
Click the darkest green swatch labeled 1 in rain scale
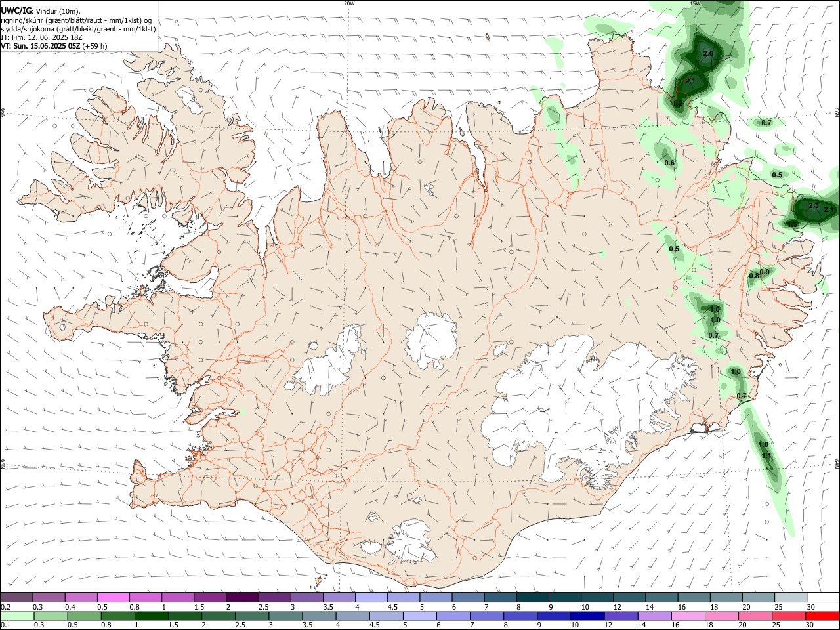(x=152, y=617)
